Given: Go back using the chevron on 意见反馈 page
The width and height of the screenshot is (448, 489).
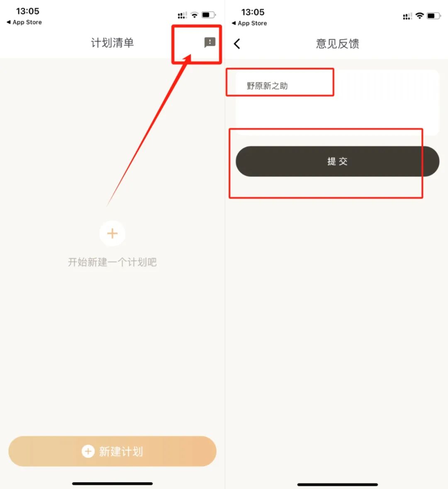Looking at the screenshot, I should click(x=237, y=44).
